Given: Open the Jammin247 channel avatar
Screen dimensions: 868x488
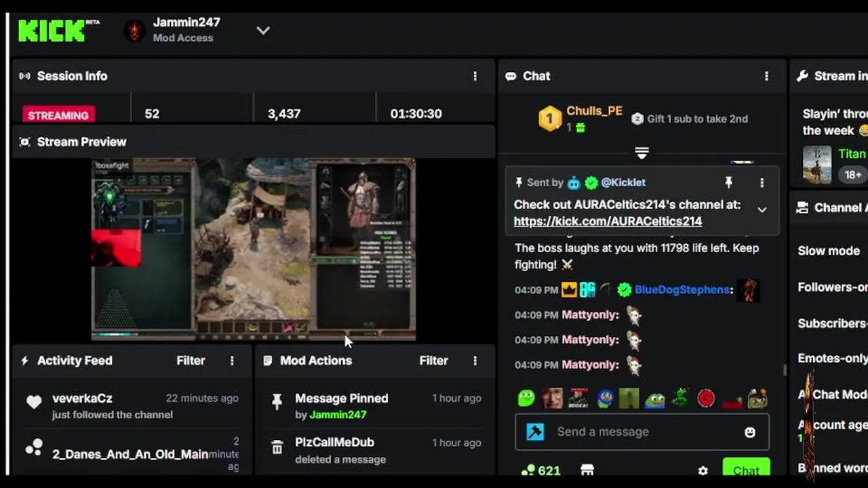Looking at the screenshot, I should (x=135, y=30).
